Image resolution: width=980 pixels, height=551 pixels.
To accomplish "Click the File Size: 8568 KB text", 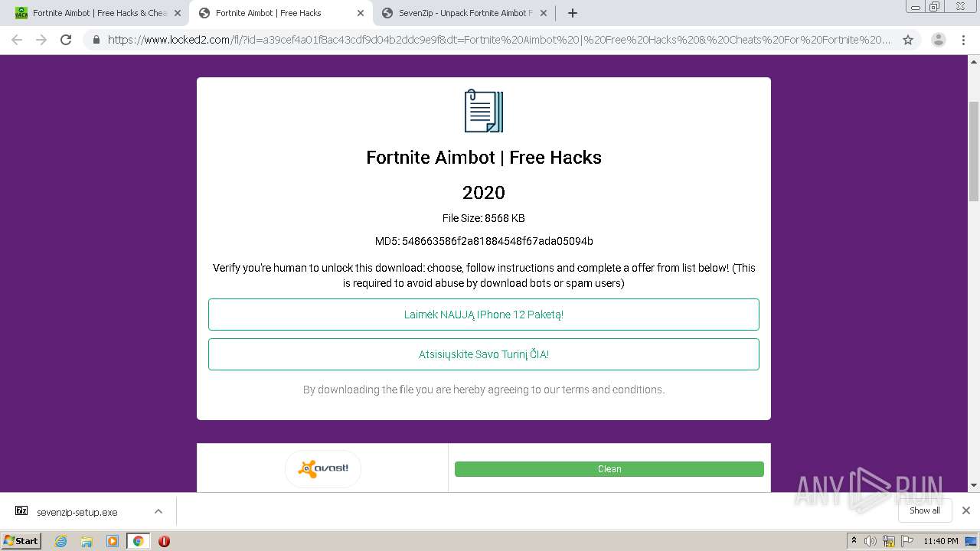I will tap(484, 218).
